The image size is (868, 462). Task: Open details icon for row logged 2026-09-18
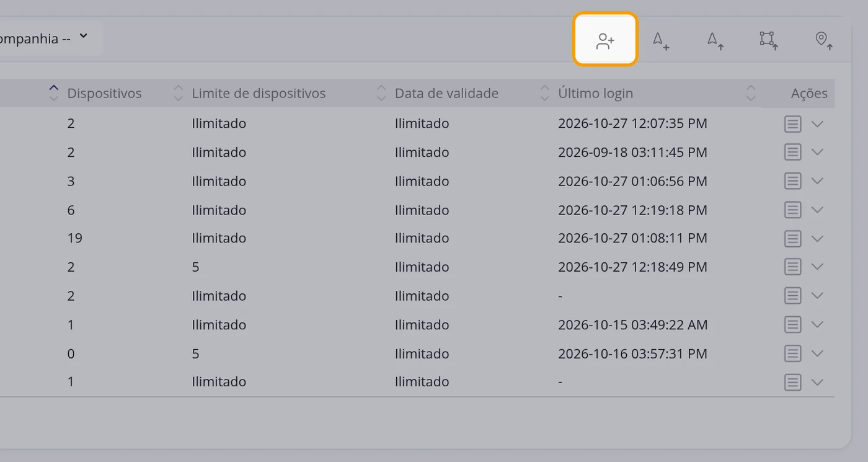(x=793, y=152)
